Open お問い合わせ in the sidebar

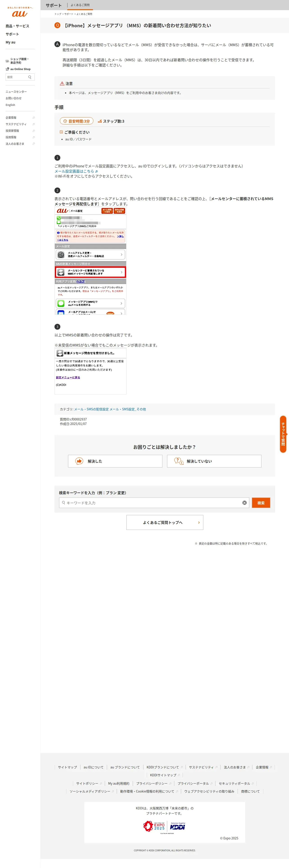point(14,98)
